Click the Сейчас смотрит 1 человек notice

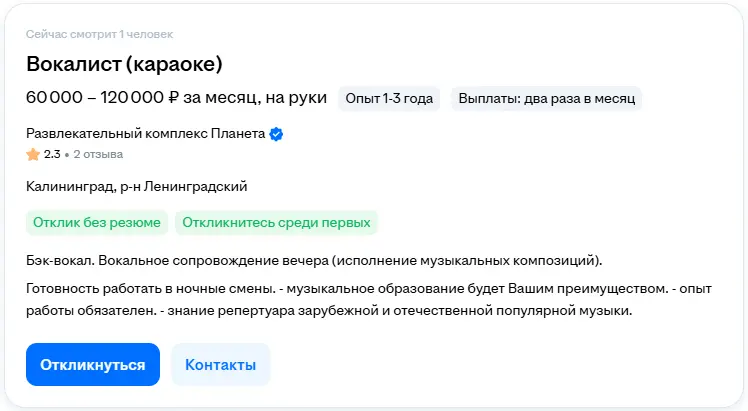pyautogui.click(x=99, y=35)
